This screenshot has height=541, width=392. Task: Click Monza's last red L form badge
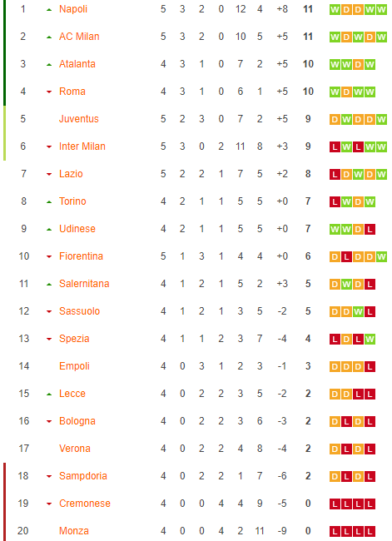coord(370,531)
